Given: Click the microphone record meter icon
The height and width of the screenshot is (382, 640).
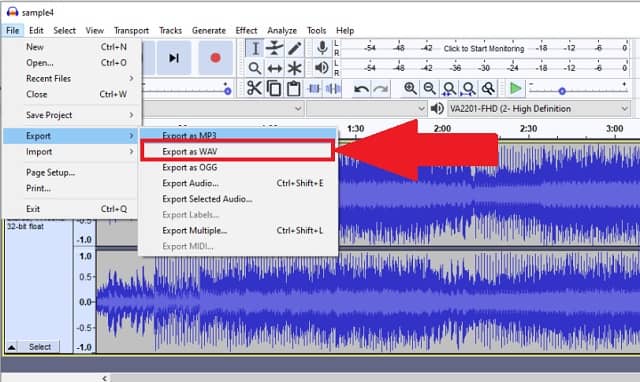Looking at the screenshot, I should point(322,48).
